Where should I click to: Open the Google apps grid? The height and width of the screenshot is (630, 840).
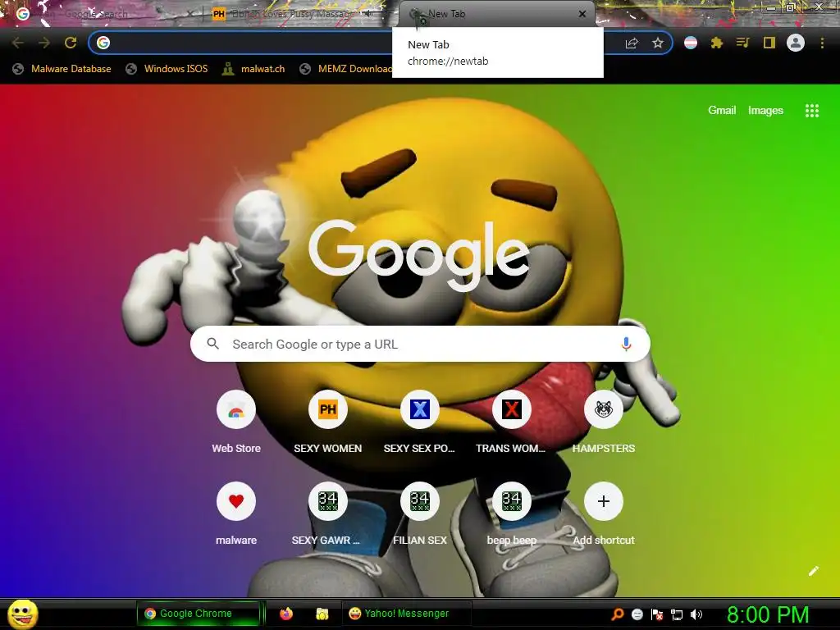coord(811,111)
